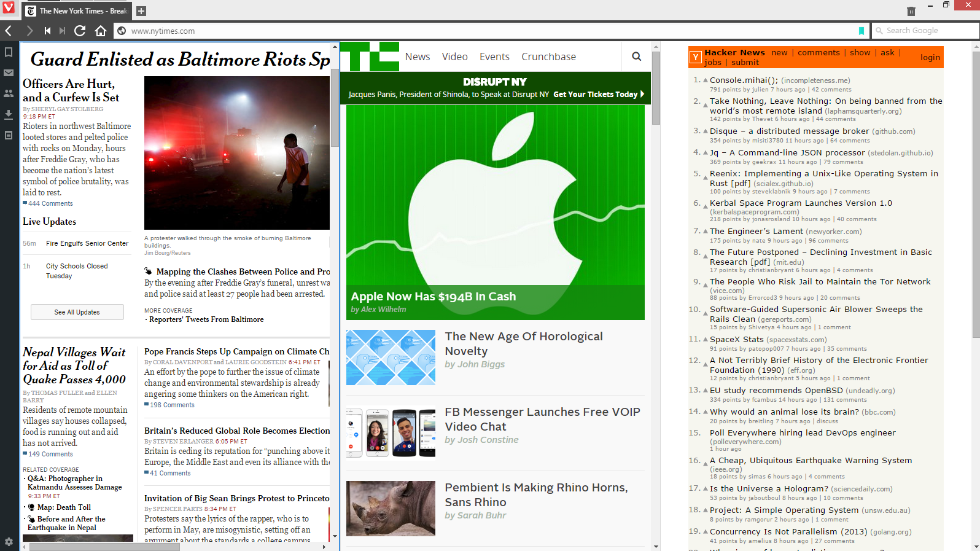Open 'Reporters' Tweets From Baltimore' link
This screenshot has width=980, height=551.
tap(206, 319)
